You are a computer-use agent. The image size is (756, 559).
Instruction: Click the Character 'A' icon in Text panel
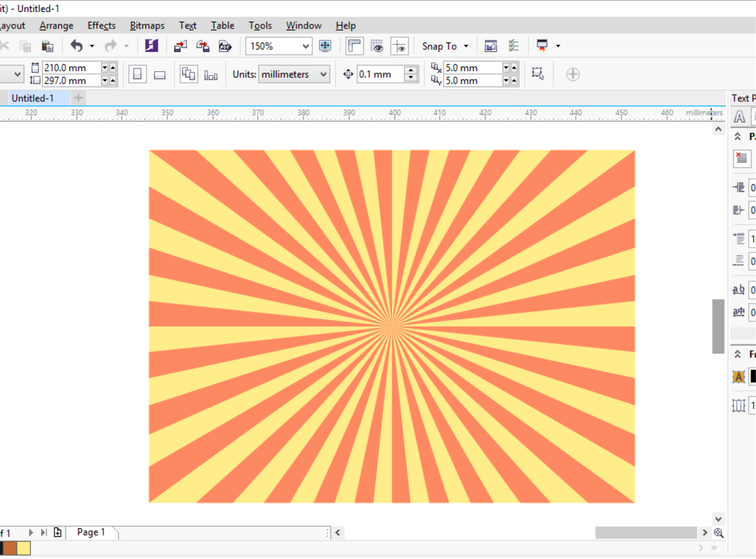point(739,117)
